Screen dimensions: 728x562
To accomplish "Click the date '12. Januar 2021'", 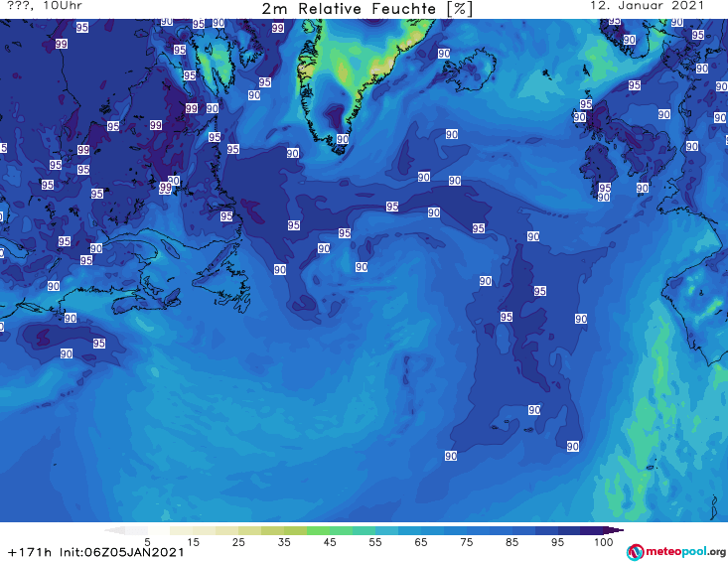I will tap(647, 6).
